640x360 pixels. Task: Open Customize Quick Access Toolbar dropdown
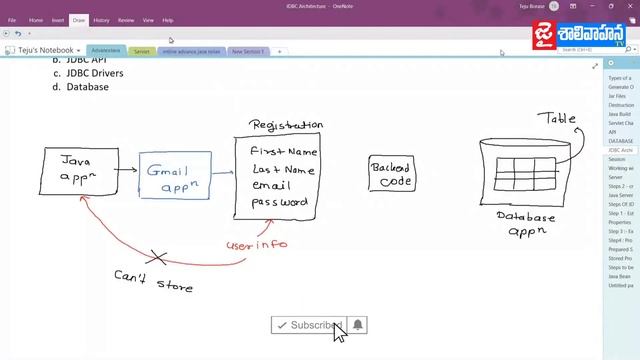[x=29, y=33]
